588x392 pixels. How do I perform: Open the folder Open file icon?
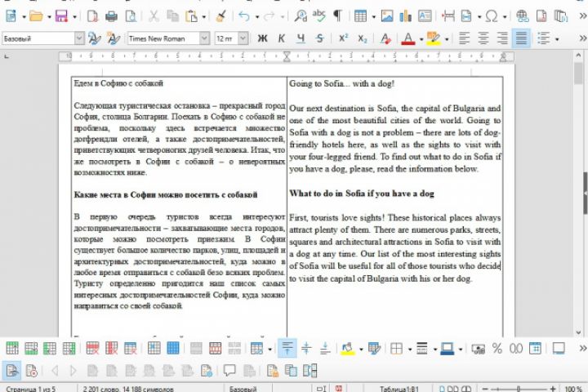tap(37, 16)
